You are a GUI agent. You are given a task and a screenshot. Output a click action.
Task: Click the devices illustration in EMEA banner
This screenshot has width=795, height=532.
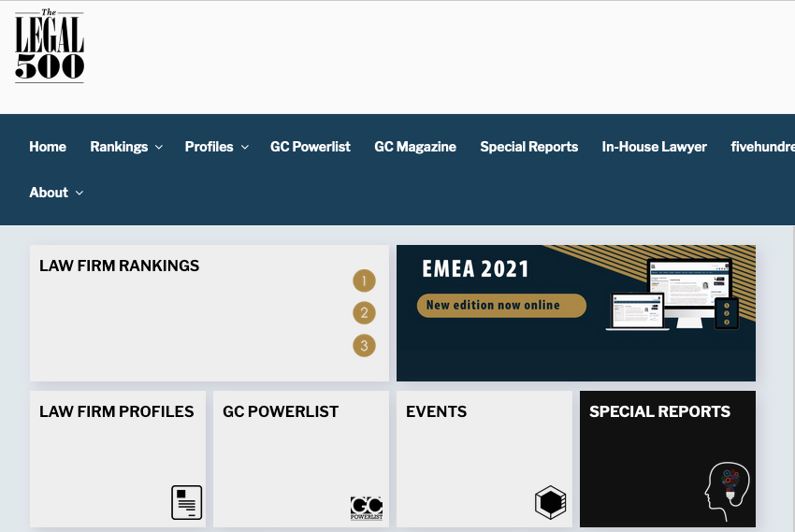(672, 295)
